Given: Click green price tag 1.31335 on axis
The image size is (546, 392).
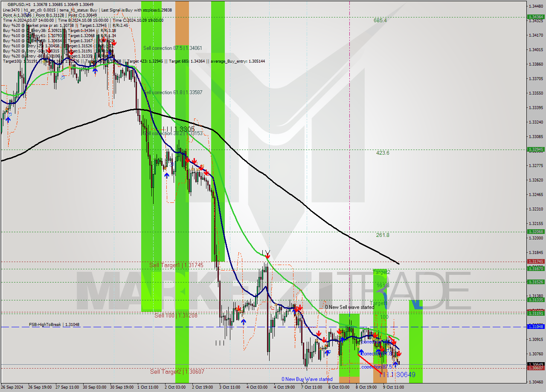Looking at the screenshot, I should [535, 300].
